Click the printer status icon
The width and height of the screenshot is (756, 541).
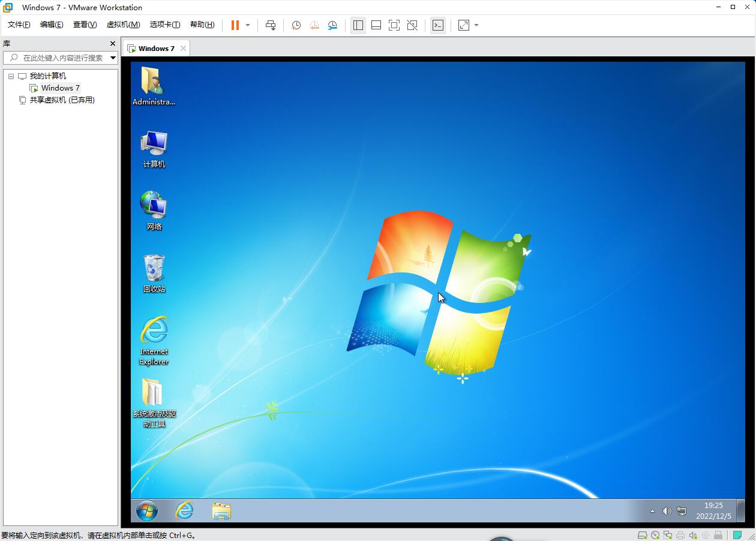click(x=680, y=535)
